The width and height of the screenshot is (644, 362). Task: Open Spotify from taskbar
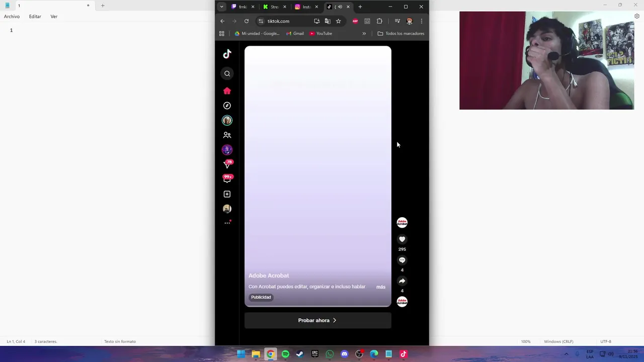pos(285,354)
